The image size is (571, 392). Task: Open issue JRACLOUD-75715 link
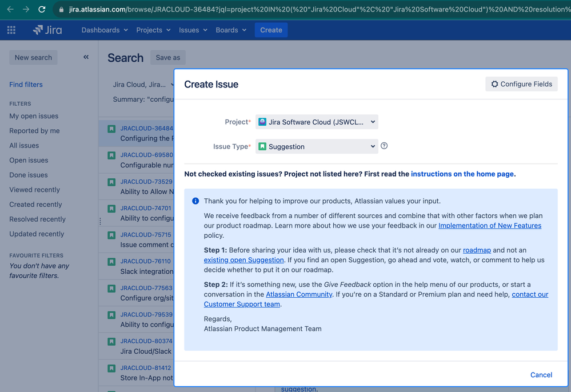146,234
